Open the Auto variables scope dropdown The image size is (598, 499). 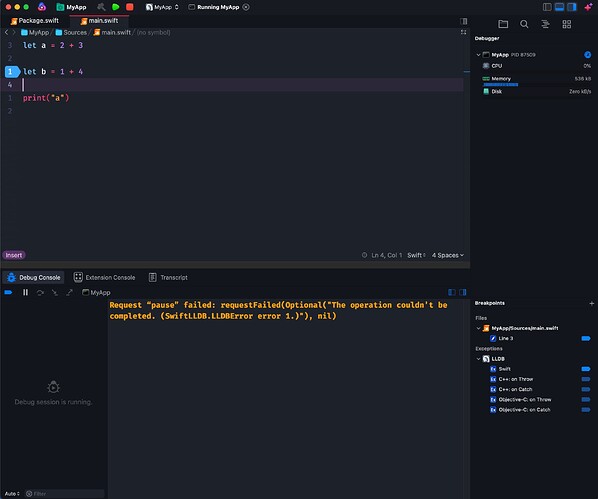[x=12, y=494]
